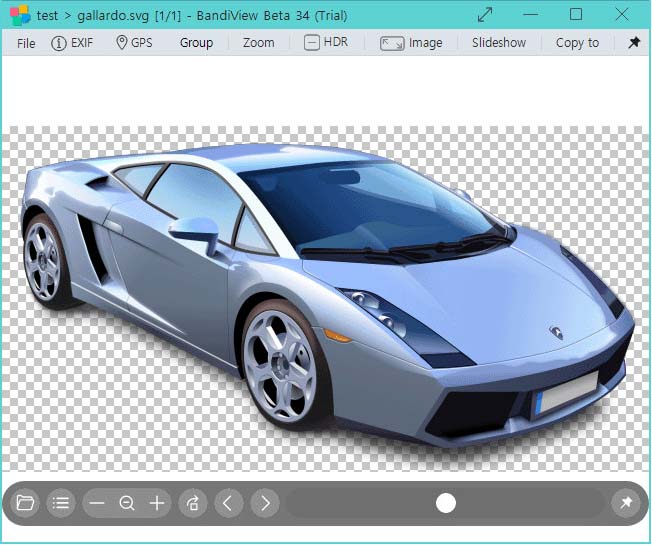The height and width of the screenshot is (545, 652).
Task: Click the open folder icon in bottom bar
Action: (25, 503)
